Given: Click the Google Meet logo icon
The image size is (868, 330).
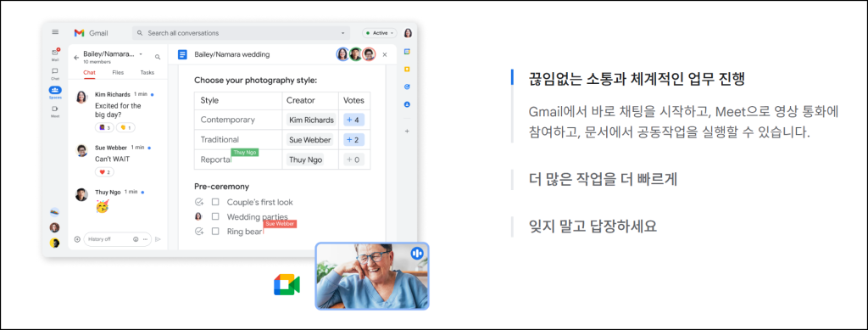Looking at the screenshot, I should [287, 284].
